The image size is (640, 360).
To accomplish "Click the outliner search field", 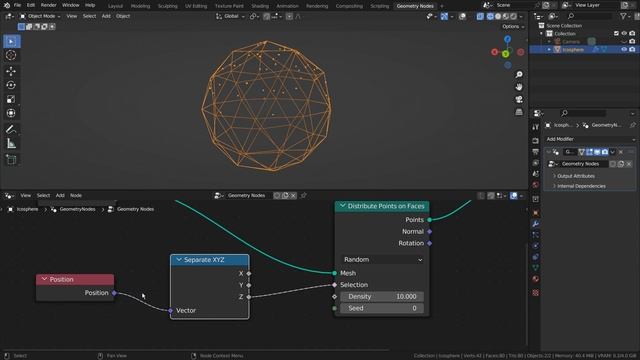I will pos(590,16).
